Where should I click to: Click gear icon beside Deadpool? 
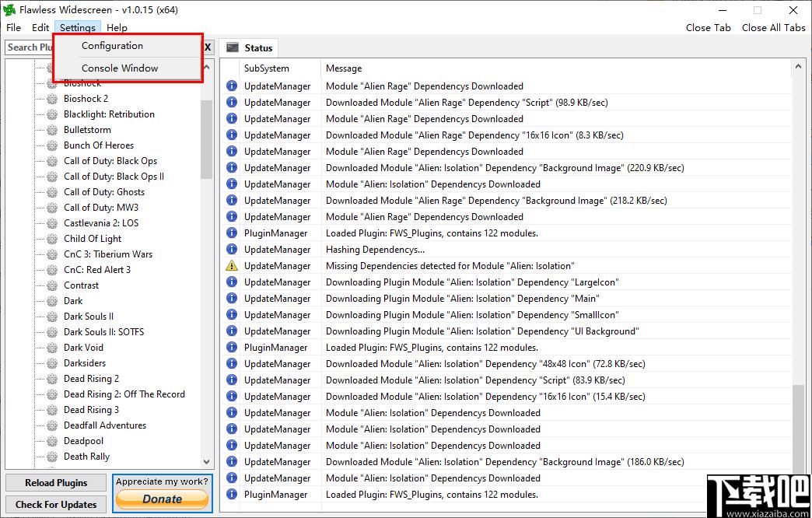[x=52, y=441]
